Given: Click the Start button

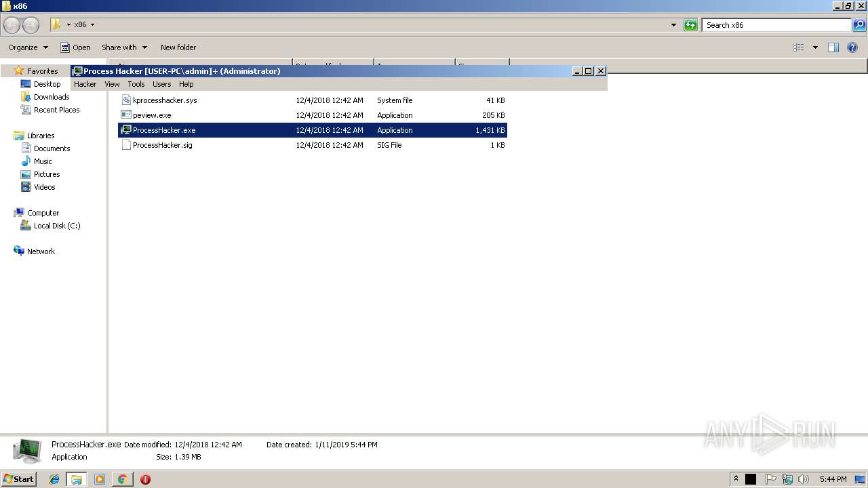Looking at the screenshot, I should coord(19,479).
